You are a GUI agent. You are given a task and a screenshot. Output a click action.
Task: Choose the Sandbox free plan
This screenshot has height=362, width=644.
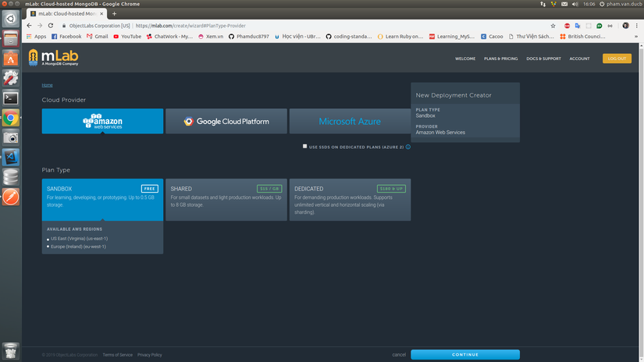click(102, 200)
